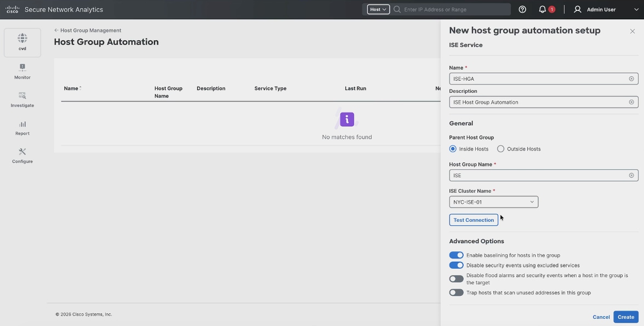
Task: Open the help question mark icon
Action: 522,9
